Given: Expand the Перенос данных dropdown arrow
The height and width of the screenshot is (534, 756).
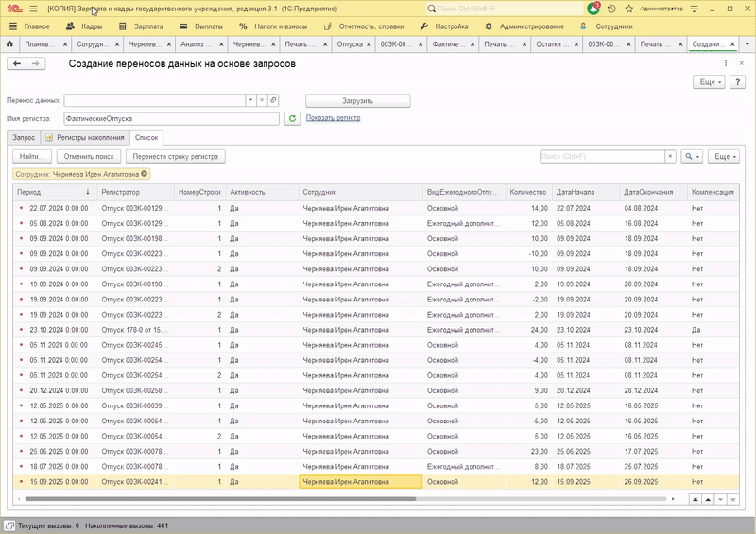Looking at the screenshot, I should tap(249, 99).
